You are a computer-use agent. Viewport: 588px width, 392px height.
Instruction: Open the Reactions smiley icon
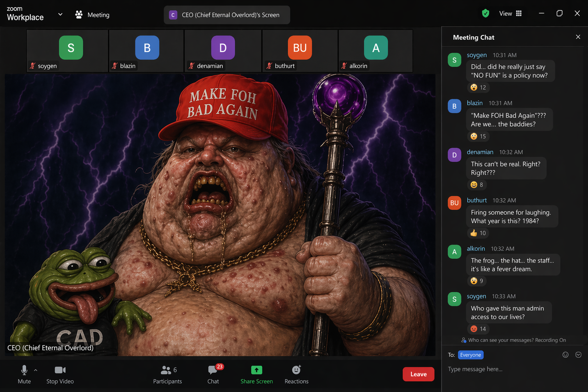pos(296,370)
